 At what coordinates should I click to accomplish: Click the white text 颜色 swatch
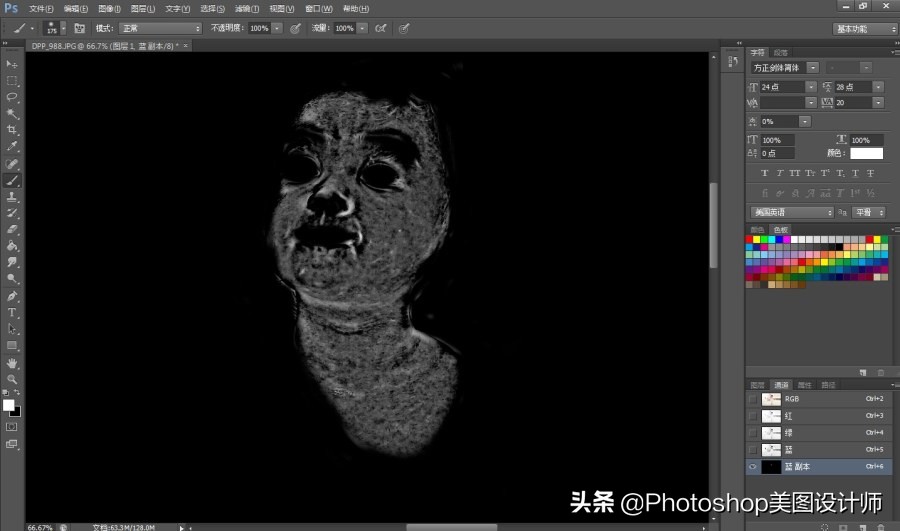point(866,153)
